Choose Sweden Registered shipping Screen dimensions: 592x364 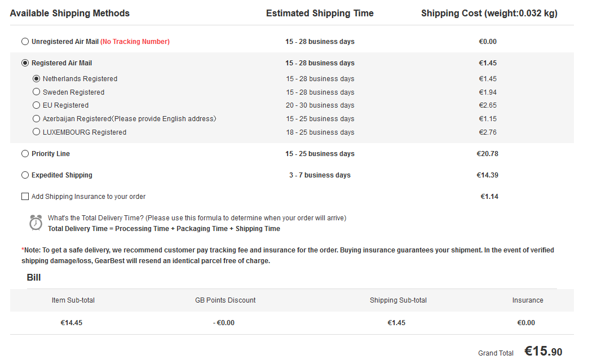(x=36, y=92)
